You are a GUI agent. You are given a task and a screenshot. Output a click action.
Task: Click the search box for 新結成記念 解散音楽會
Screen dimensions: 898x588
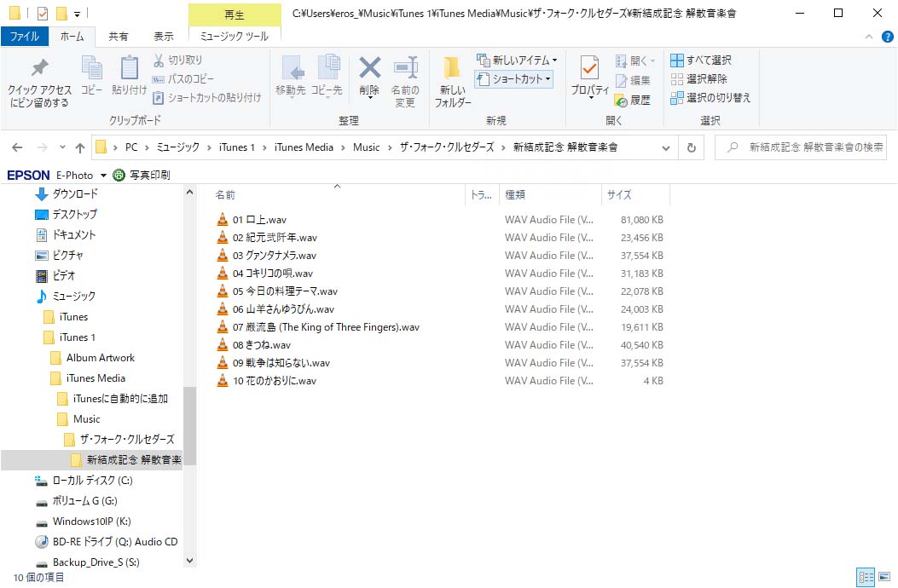pyautogui.click(x=806, y=147)
